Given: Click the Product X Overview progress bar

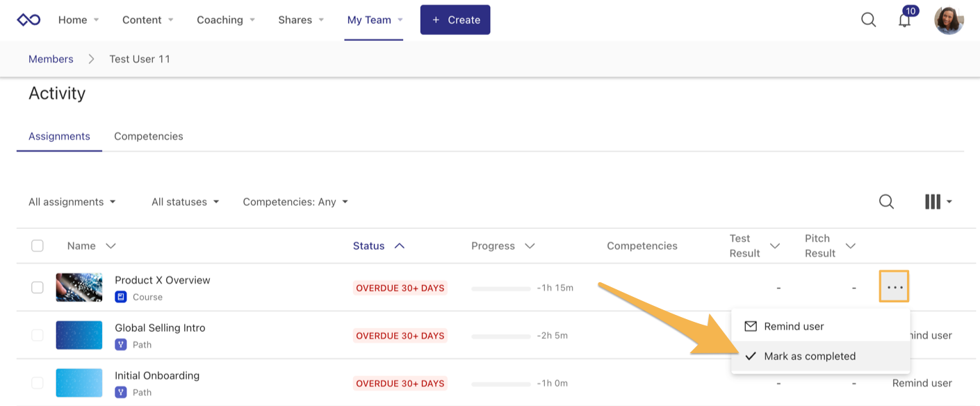Looking at the screenshot, I should pyautogui.click(x=501, y=288).
